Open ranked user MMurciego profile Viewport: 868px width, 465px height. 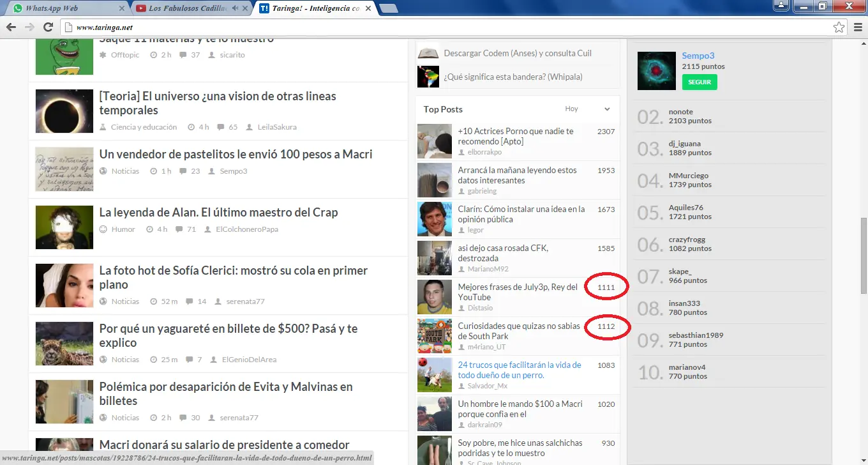pos(689,176)
